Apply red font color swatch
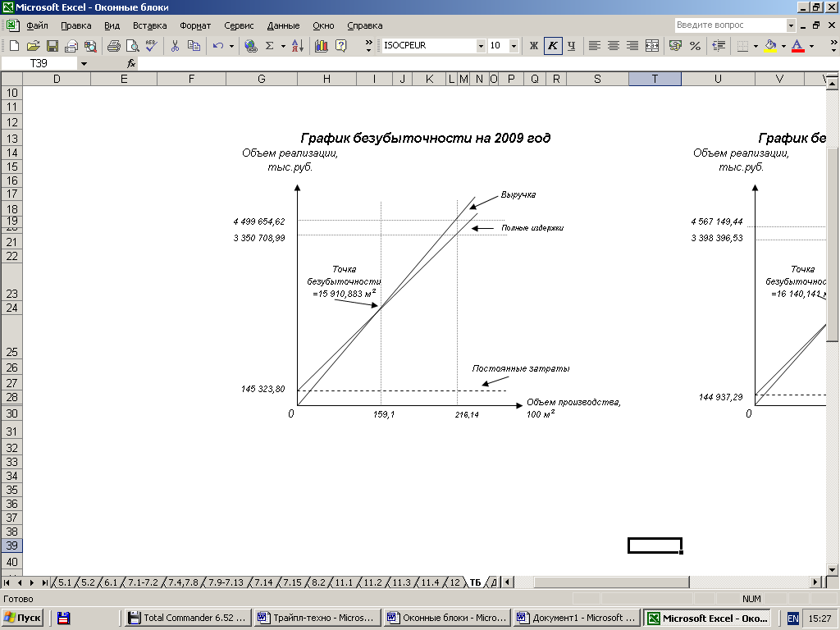 [797, 46]
